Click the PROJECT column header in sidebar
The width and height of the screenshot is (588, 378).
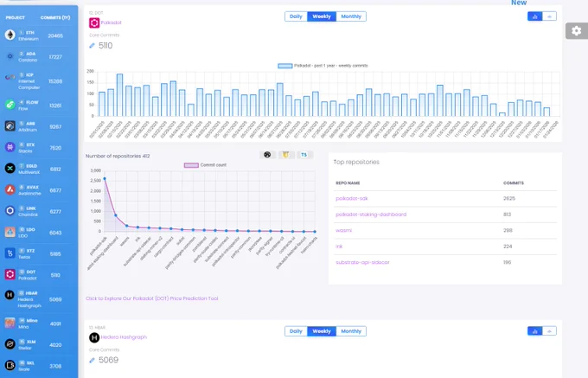pos(15,17)
